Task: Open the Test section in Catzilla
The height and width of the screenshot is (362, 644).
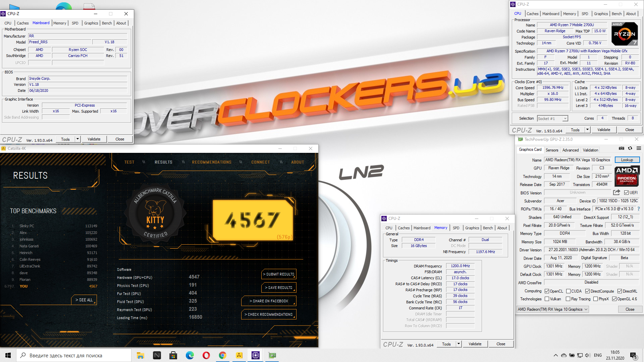Action: [x=129, y=162]
